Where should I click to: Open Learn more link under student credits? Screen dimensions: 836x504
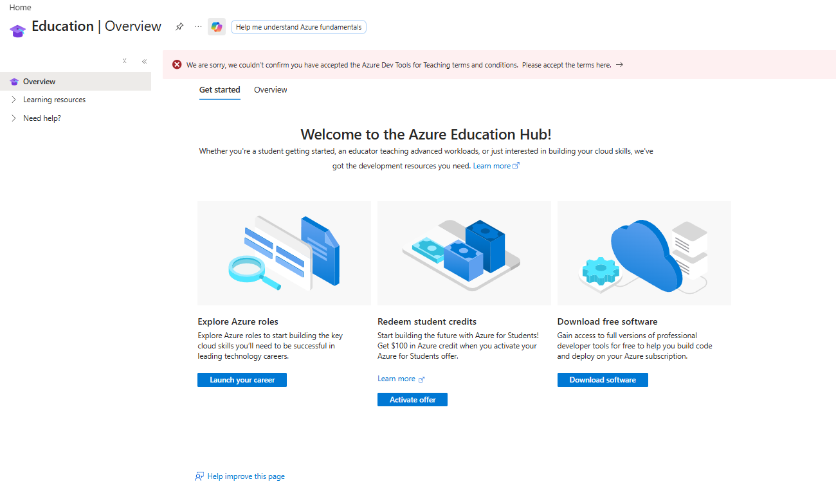click(401, 379)
